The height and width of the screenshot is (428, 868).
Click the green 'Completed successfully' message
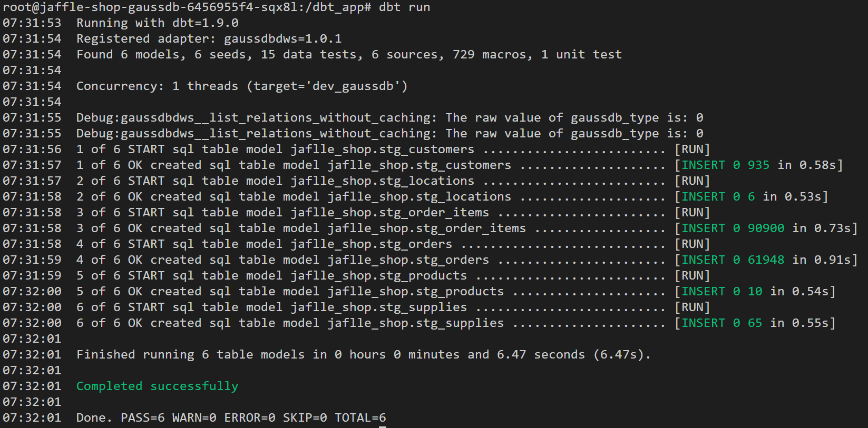tap(157, 386)
